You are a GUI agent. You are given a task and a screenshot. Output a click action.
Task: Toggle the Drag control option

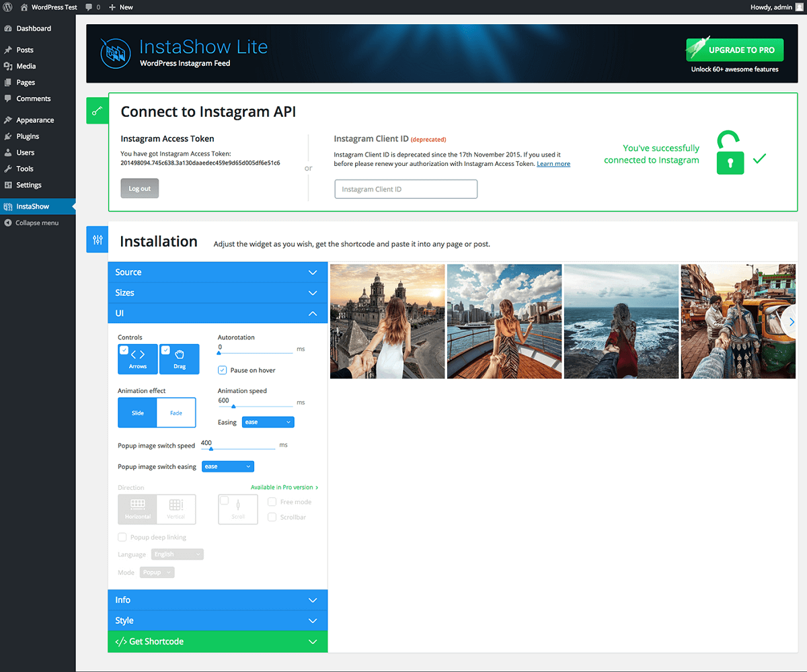(180, 359)
